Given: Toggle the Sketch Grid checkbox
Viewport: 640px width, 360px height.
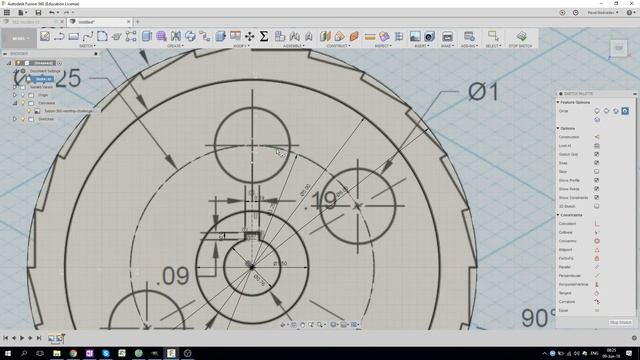Looking at the screenshot, I should [597, 154].
